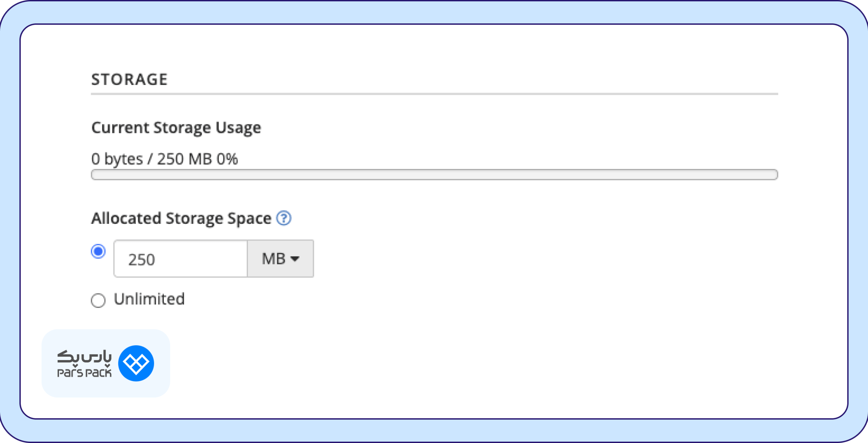Click the Current Storage Usage label
Viewport: 868px width, 443px height.
pos(176,128)
